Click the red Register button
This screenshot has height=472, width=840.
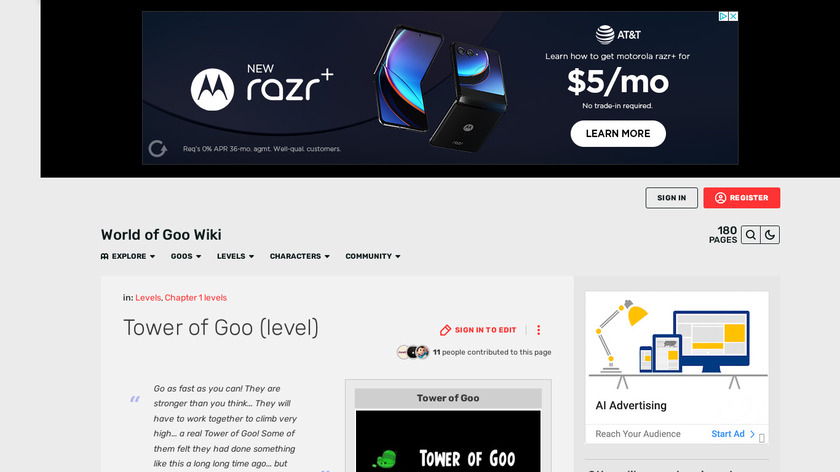click(x=741, y=198)
